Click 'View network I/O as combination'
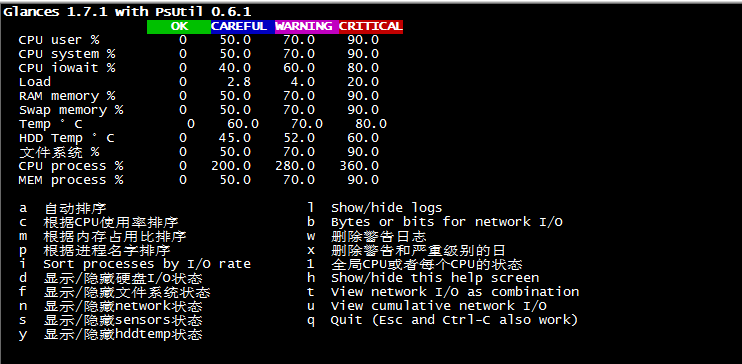 pyautogui.click(x=455, y=292)
